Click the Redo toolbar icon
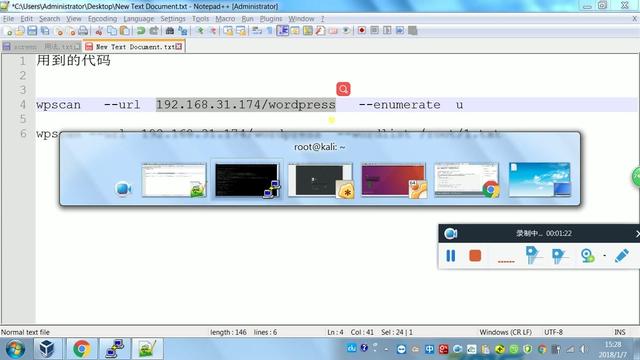 point(154,31)
